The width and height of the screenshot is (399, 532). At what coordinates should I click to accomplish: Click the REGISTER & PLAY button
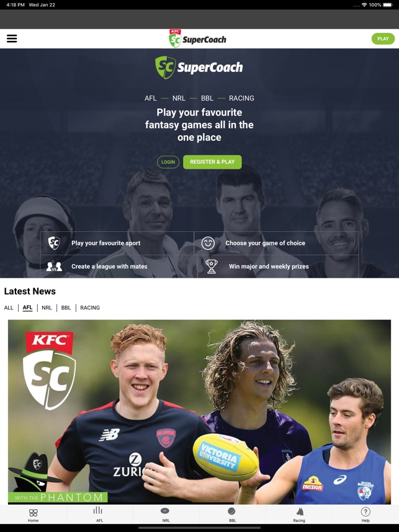pyautogui.click(x=212, y=162)
